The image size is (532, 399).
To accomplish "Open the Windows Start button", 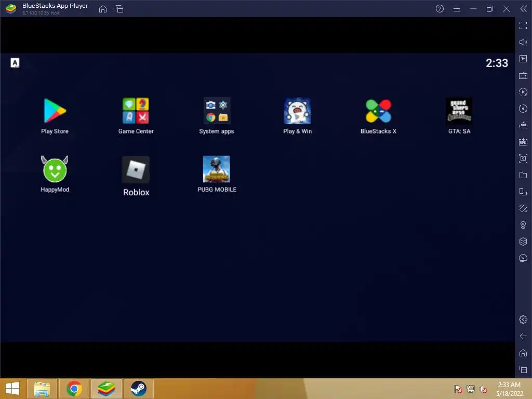I will [x=12, y=389].
